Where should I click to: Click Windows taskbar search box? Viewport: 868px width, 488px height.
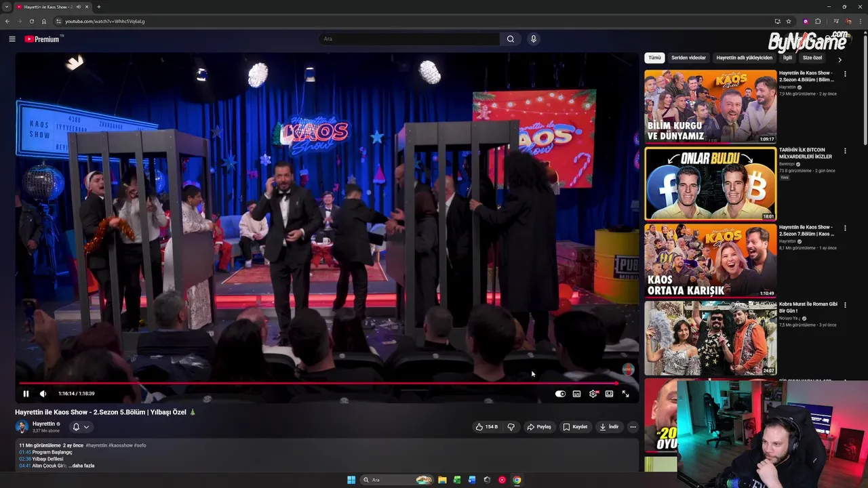pyautogui.click(x=397, y=480)
